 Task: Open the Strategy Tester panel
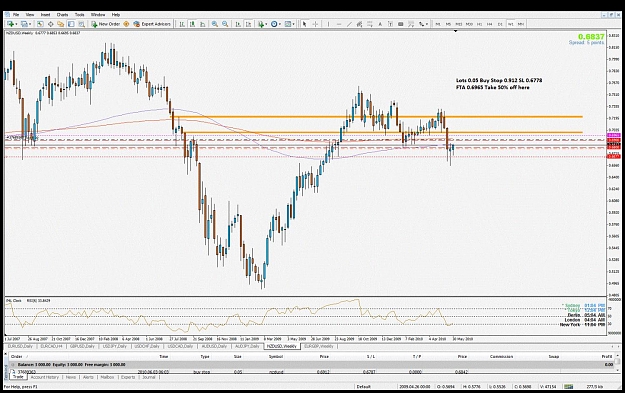[x=81, y=24]
